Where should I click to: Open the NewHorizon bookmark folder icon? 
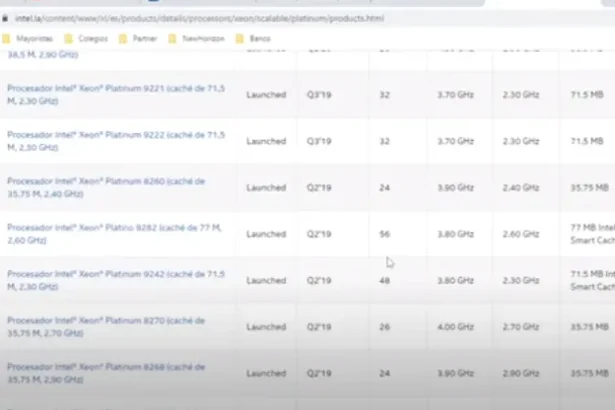pyautogui.click(x=173, y=39)
